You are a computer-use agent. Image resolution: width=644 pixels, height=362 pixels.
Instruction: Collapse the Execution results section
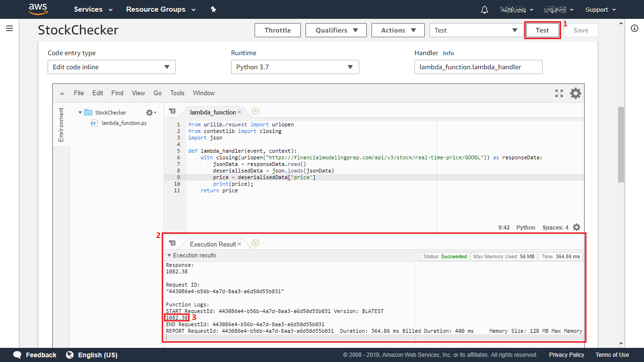click(169, 255)
